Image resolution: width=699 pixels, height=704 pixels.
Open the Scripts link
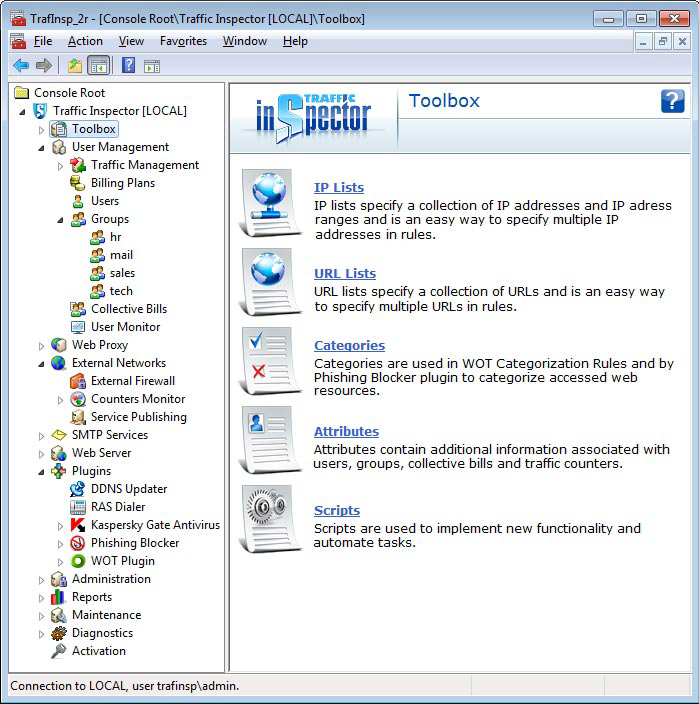coord(337,510)
